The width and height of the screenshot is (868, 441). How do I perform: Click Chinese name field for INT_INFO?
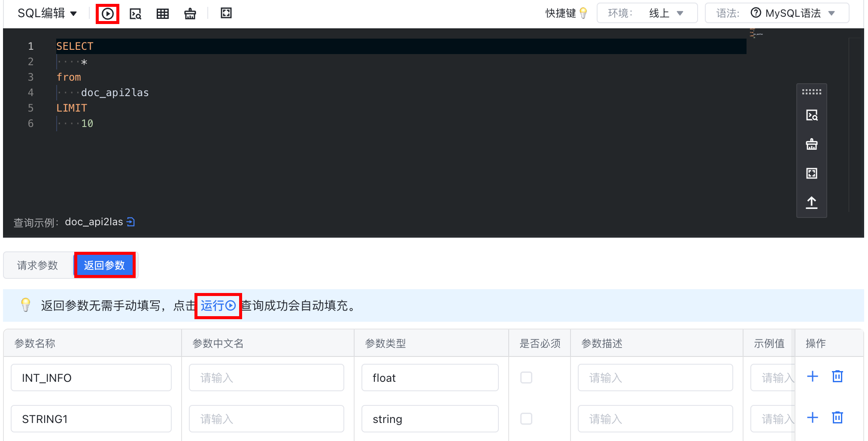click(266, 378)
